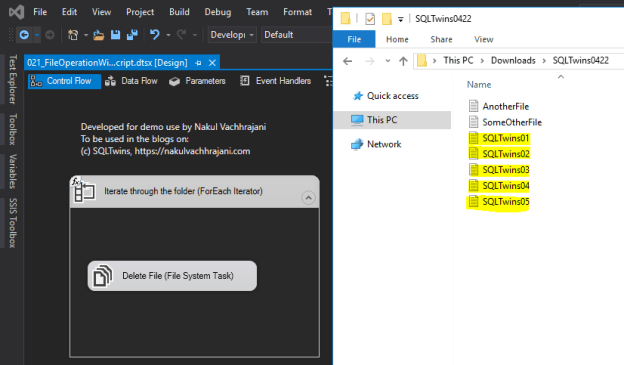Expand the New Project dropdown arrow
Screen dimensions: 624x365
tap(86, 35)
